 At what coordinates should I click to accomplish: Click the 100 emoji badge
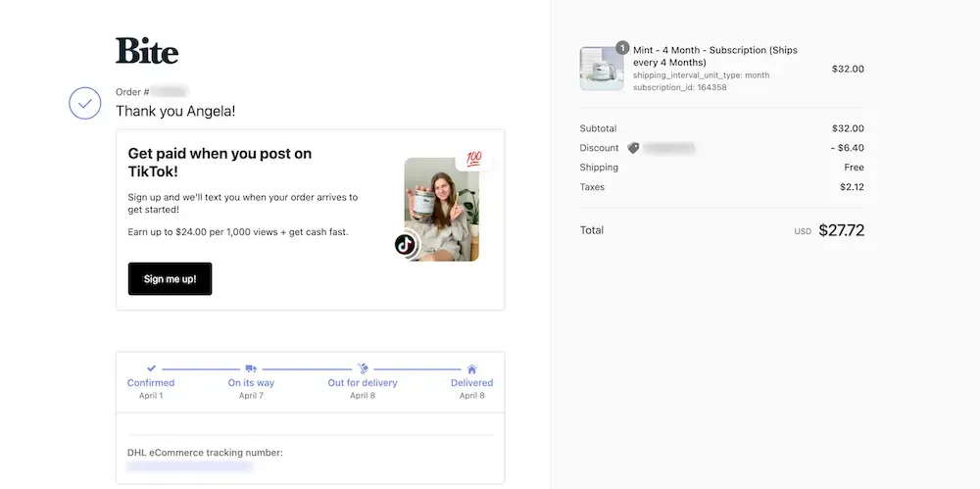473,159
